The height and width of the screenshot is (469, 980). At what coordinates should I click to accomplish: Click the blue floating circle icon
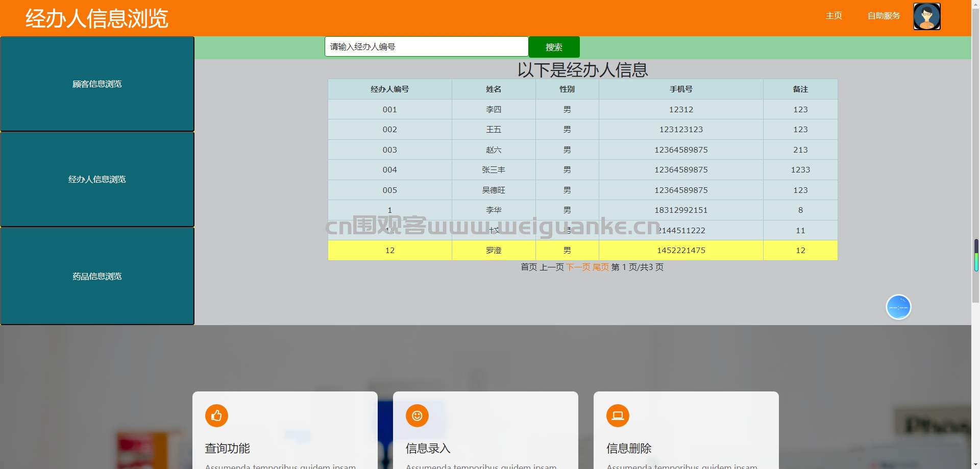898,307
